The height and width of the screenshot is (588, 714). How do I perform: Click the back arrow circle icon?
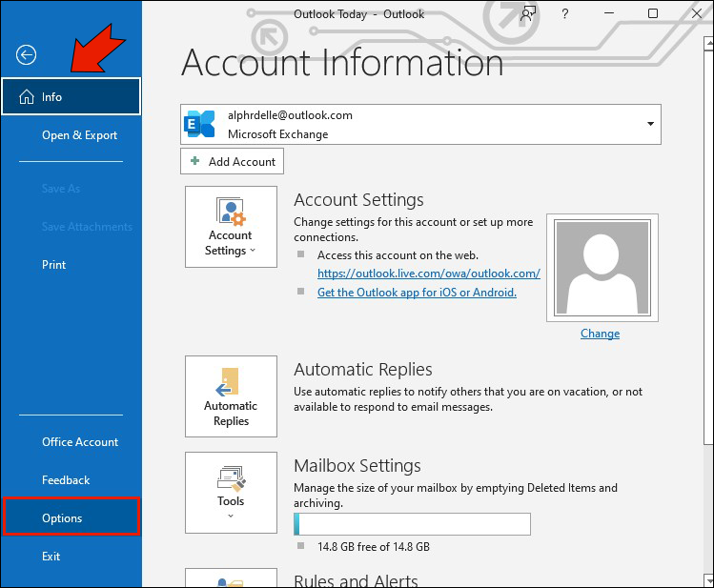coord(26,55)
